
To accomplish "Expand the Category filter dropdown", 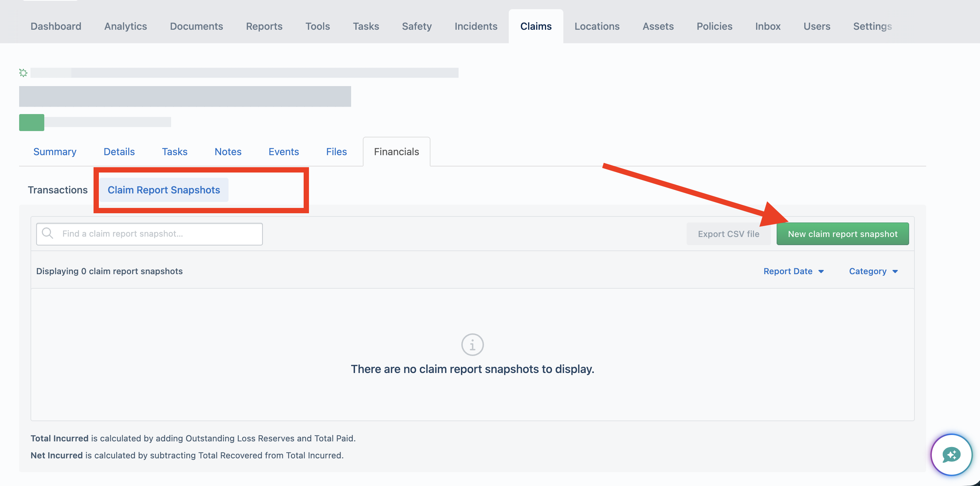I will [x=873, y=271].
